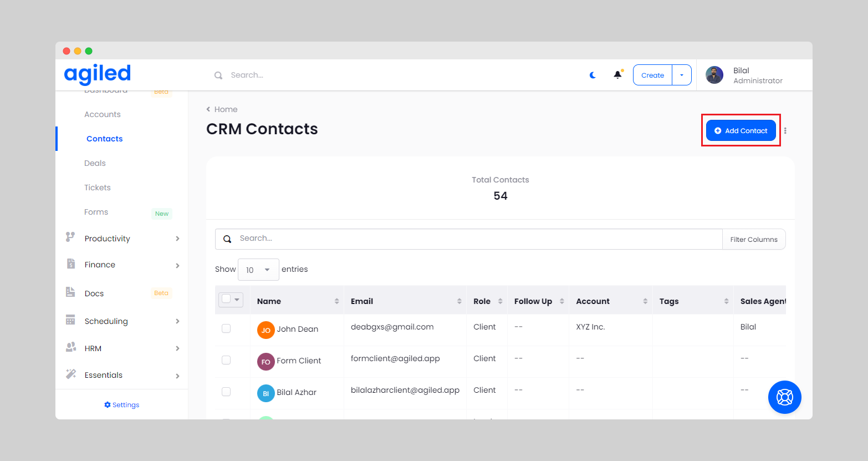Open the Create button dropdown arrow

tap(682, 75)
